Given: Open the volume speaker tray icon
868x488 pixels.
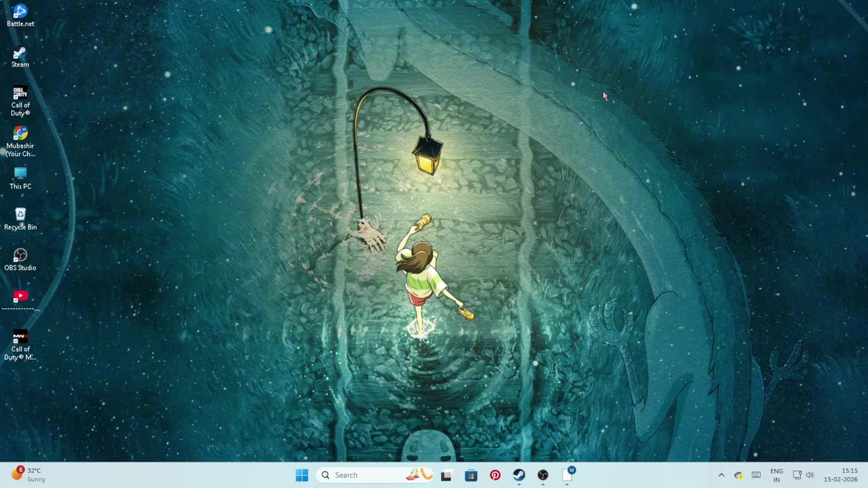Looking at the screenshot, I should (810, 475).
